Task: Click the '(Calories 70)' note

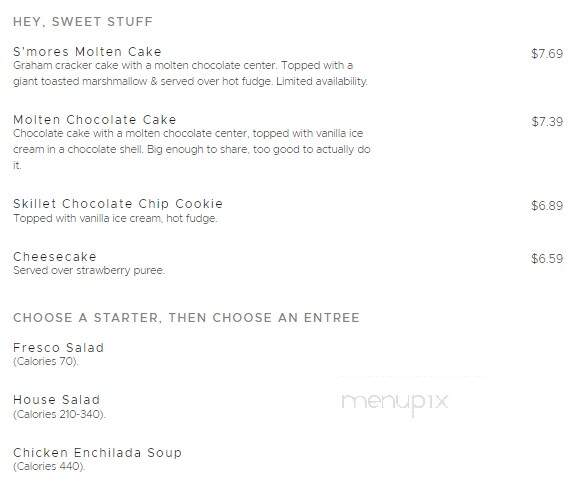Action: (x=46, y=362)
